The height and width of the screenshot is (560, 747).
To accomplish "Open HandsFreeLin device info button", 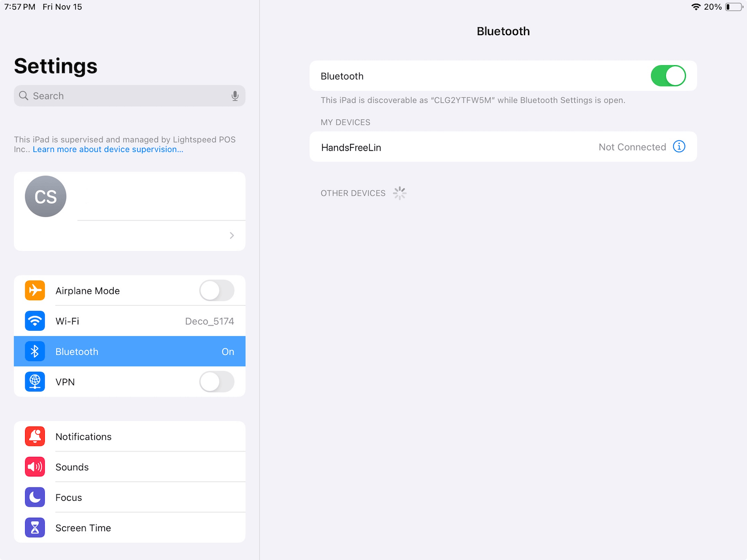I will (679, 147).
